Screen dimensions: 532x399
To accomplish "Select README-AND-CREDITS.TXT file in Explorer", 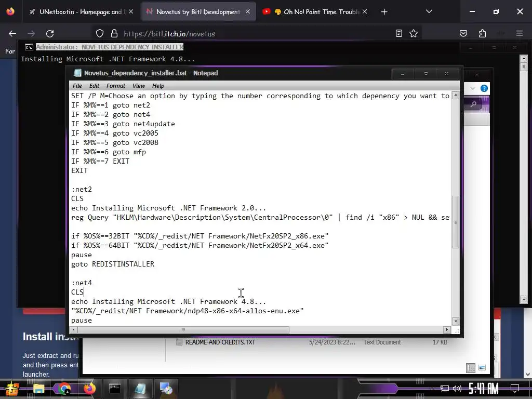I will pyautogui.click(x=220, y=342).
